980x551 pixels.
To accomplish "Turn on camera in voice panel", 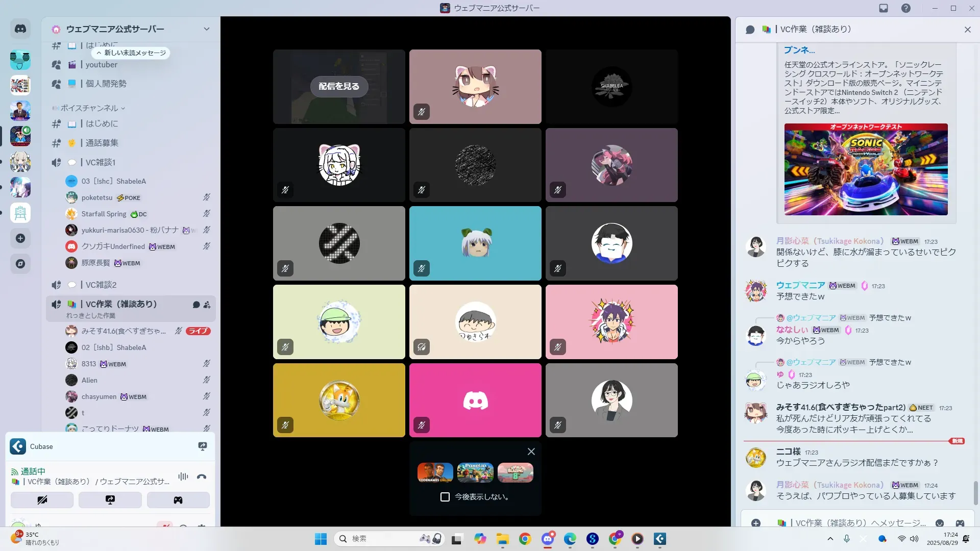I will click(x=42, y=500).
